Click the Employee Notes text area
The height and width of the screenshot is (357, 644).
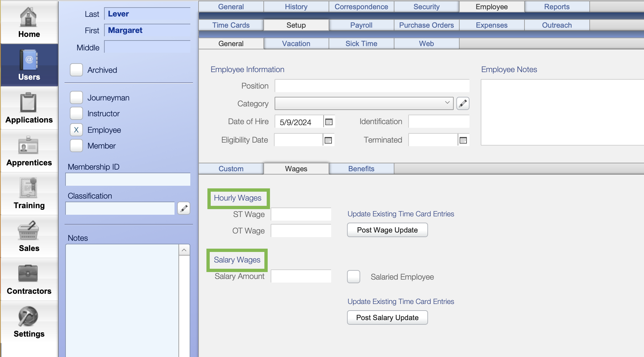tap(562, 112)
